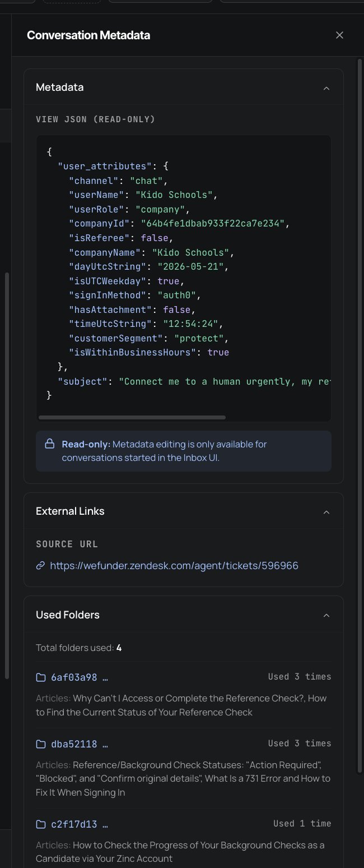Click the companyId value in JSON
This screenshot has height=868, width=364.
[x=213, y=224]
